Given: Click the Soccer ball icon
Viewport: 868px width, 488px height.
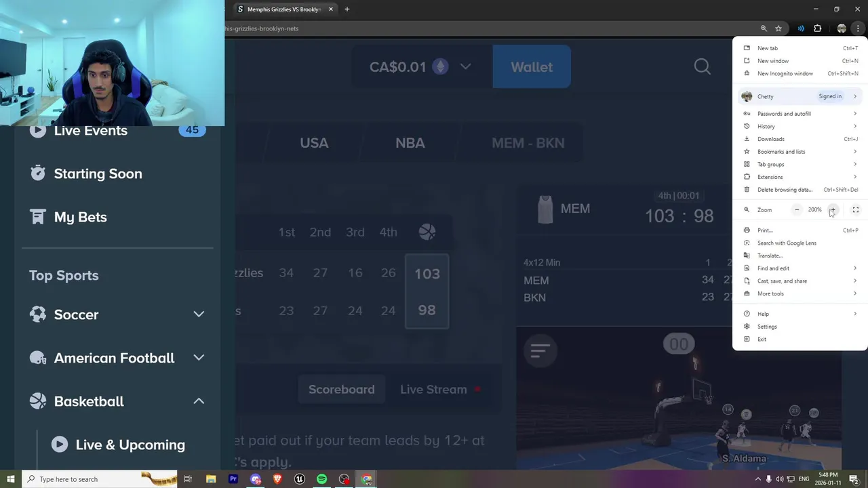Looking at the screenshot, I should pos(38,314).
